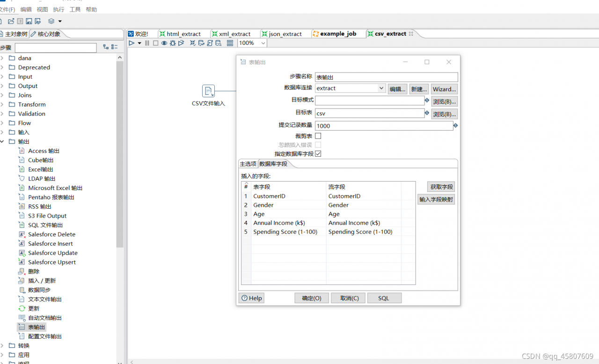The width and height of the screenshot is (599, 364).
Task: Click the SQL button in the dialog
Action: (384, 298)
